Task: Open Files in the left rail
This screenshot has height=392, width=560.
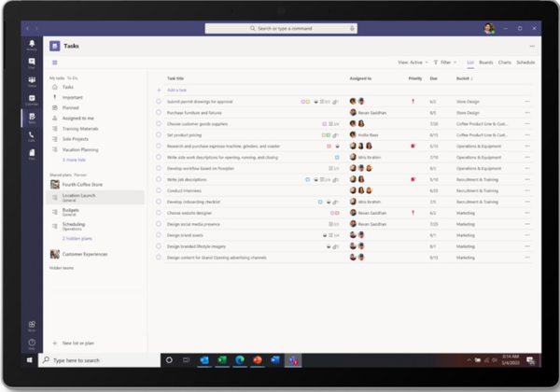Action: coord(32,154)
